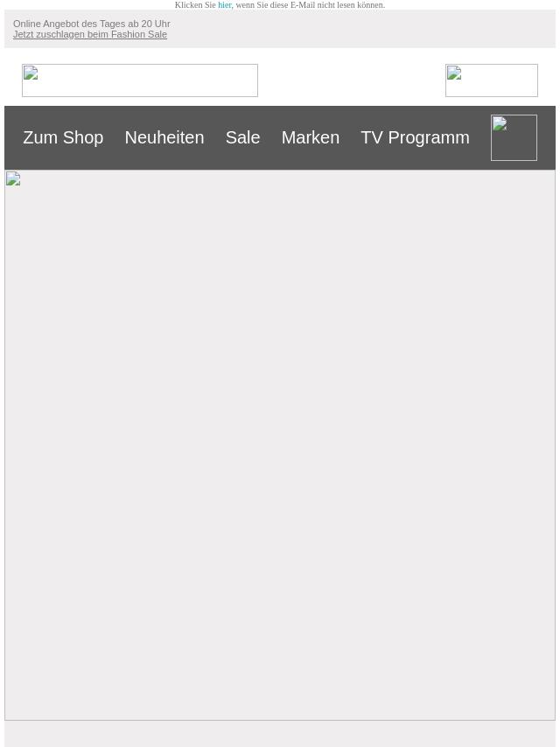Select the Sale navigation item
The height and width of the screenshot is (747, 560).
(x=242, y=137)
